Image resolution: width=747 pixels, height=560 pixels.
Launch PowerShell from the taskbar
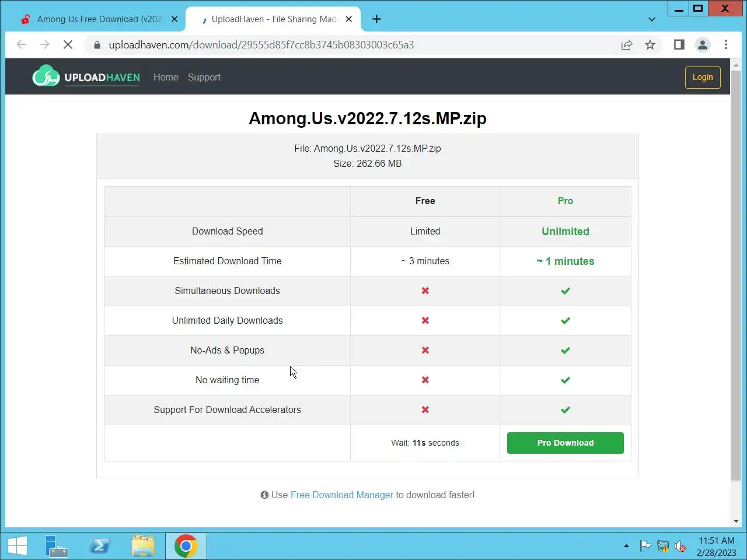coord(99,546)
